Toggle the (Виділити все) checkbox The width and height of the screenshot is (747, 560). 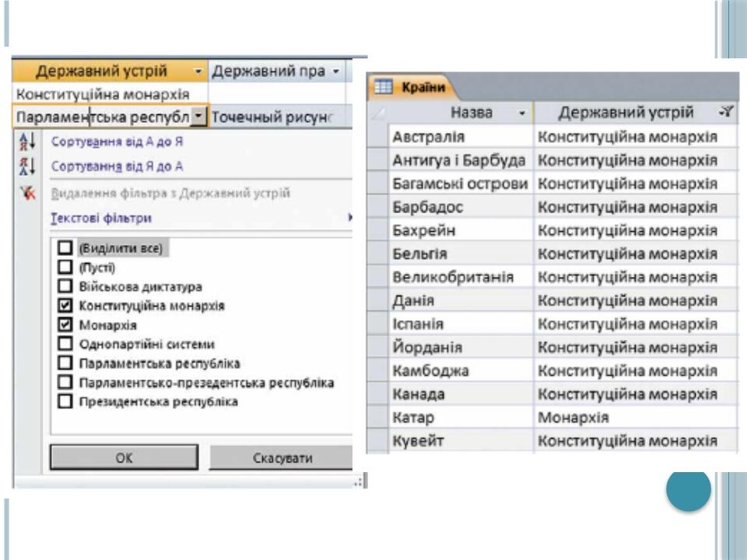click(x=65, y=247)
